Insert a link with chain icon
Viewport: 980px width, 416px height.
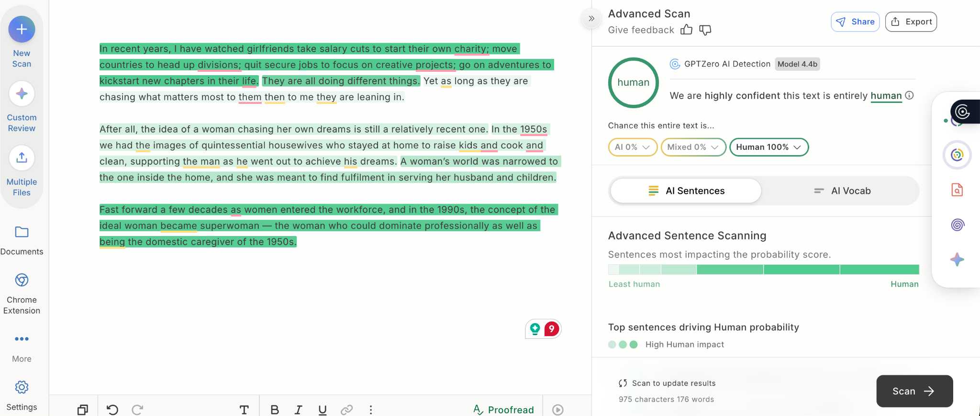[346, 410]
